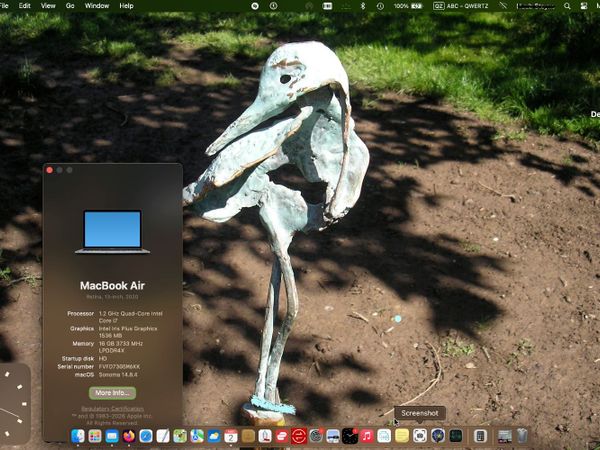This screenshot has width=600, height=450.
Task: Launch Firefox from the dock
Action: [x=128, y=436]
